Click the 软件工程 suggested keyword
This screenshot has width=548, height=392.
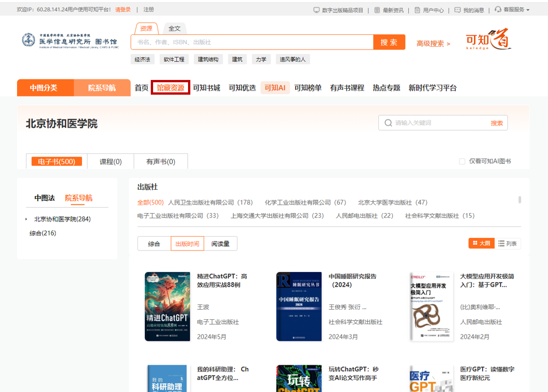click(x=174, y=59)
